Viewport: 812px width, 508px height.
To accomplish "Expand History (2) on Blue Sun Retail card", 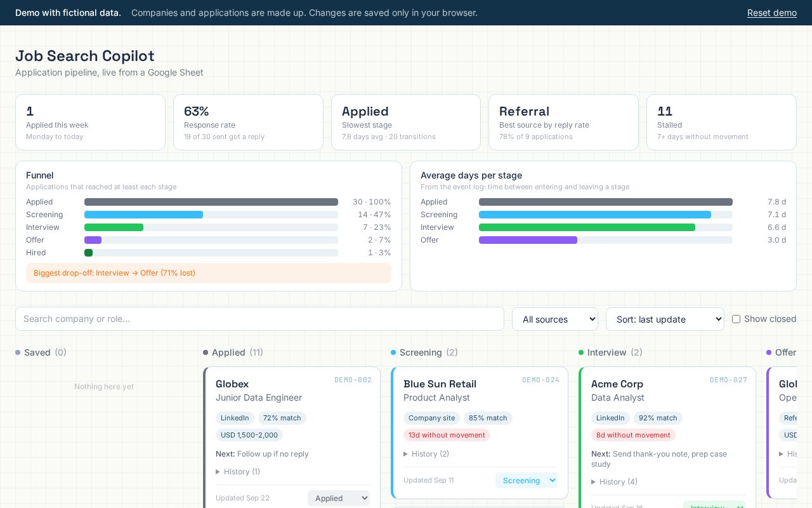I will coord(426,454).
